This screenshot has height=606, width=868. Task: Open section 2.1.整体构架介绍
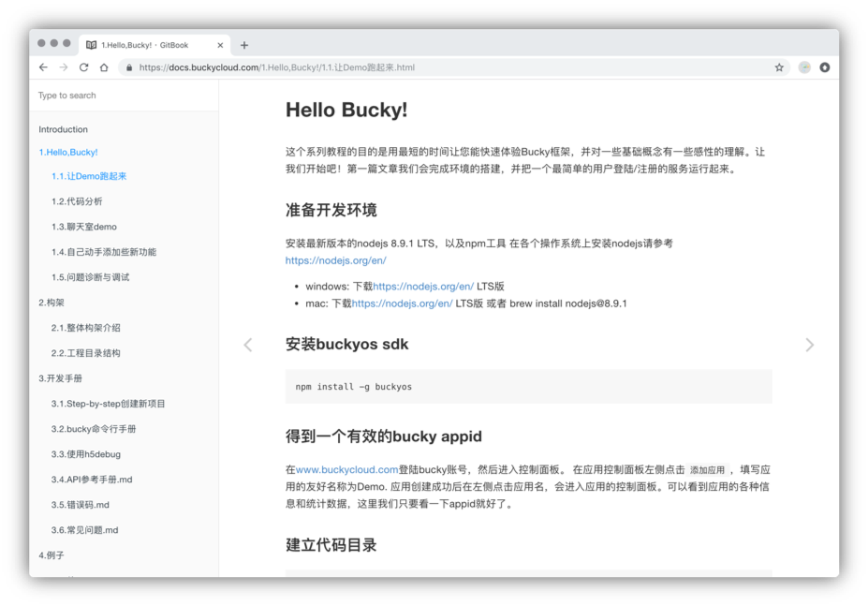(x=85, y=328)
